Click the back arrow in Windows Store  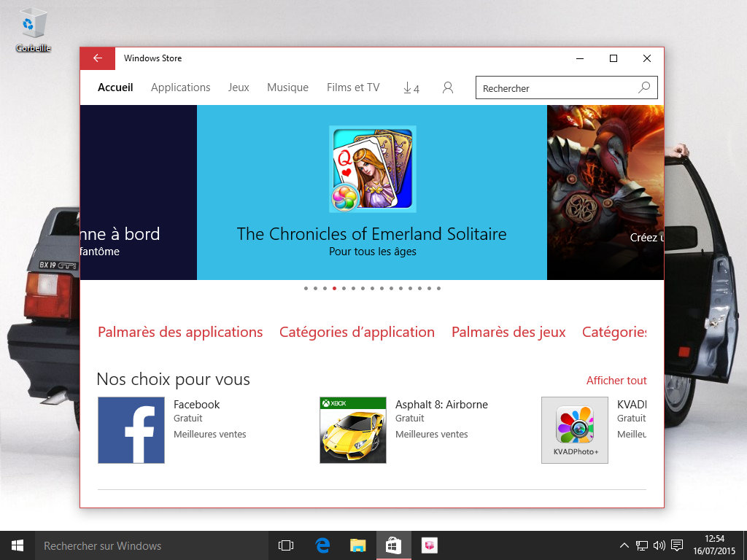click(x=97, y=58)
